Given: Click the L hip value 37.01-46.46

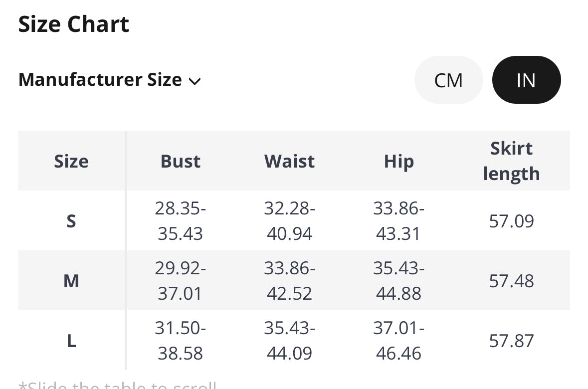Looking at the screenshot, I should (x=398, y=341).
